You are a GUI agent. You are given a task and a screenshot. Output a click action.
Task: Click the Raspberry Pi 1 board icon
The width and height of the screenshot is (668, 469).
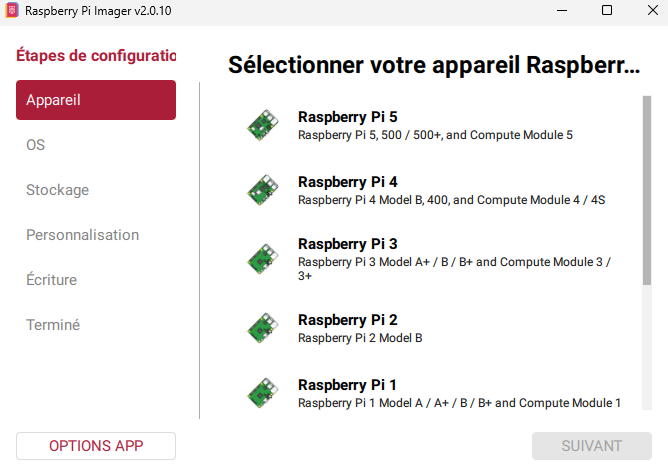(x=263, y=393)
